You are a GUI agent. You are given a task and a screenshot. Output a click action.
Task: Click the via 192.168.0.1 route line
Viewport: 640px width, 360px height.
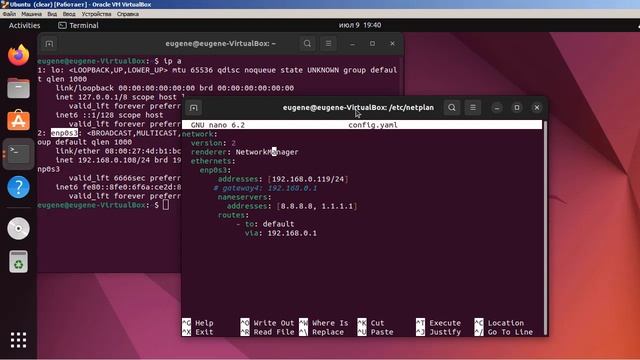click(281, 233)
